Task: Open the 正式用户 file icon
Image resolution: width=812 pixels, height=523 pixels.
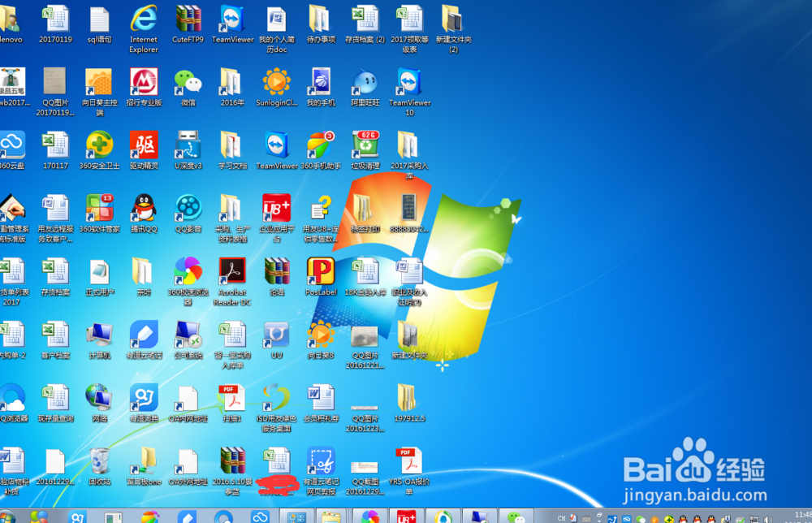Action: [99, 277]
